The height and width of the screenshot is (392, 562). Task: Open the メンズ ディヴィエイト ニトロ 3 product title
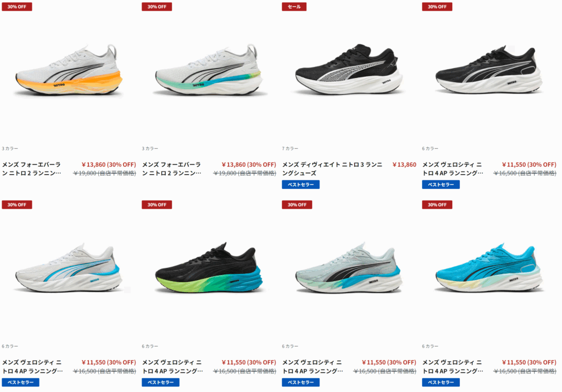(332, 169)
